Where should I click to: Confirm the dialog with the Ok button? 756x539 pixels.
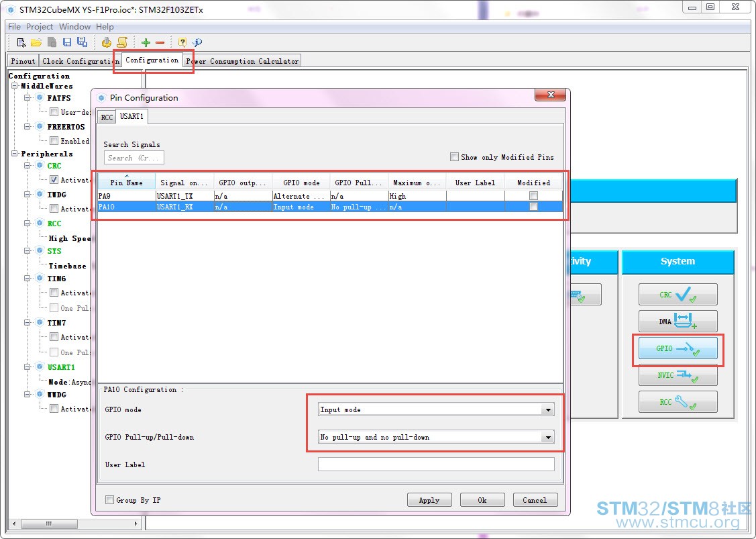click(x=482, y=500)
